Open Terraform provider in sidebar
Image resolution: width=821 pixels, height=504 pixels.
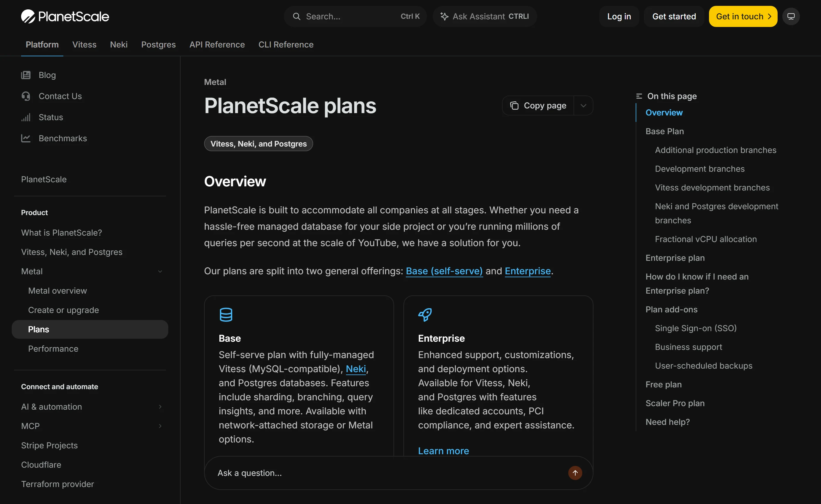pyautogui.click(x=58, y=484)
